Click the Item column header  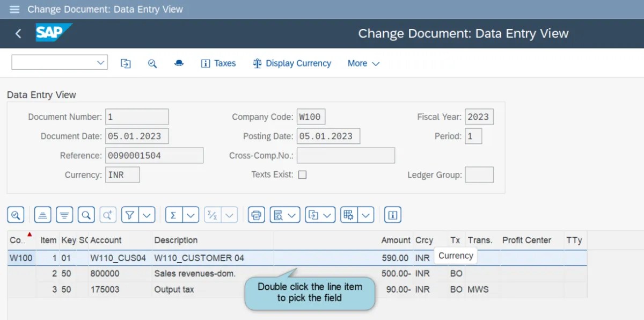pos(48,241)
